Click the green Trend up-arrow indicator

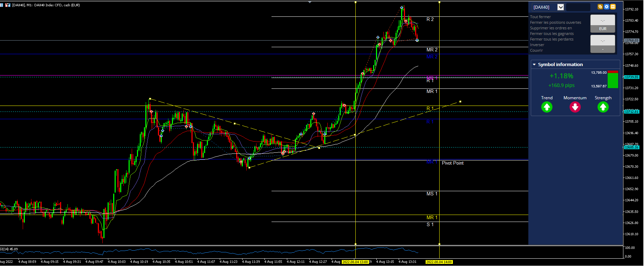(x=547, y=107)
